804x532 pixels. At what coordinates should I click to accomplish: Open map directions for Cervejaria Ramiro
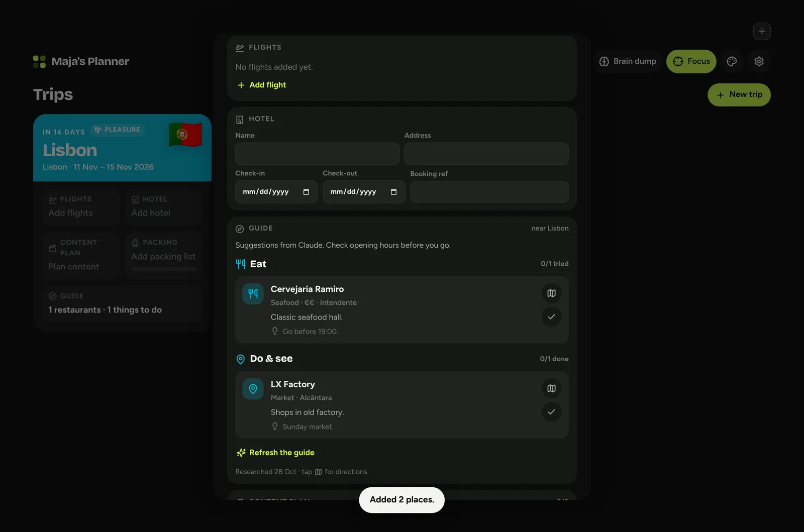click(x=551, y=293)
